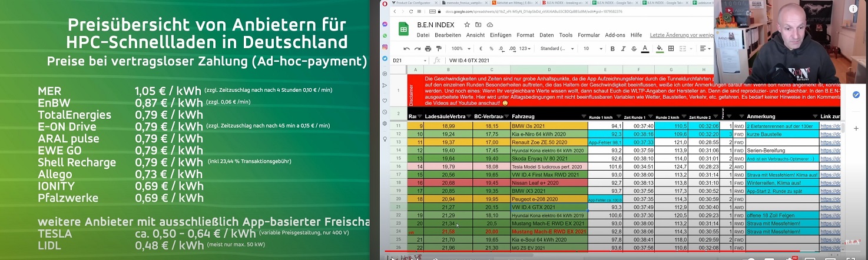The image size is (868, 260).
Task: Open the zoom 100% dropdown
Action: 460,49
